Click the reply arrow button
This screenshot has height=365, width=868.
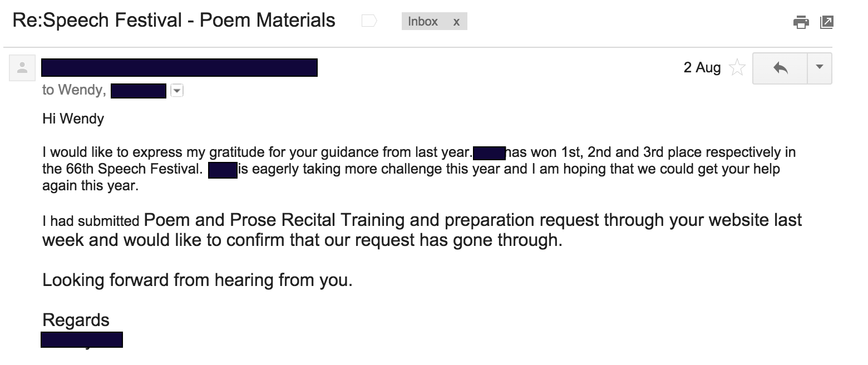point(780,68)
